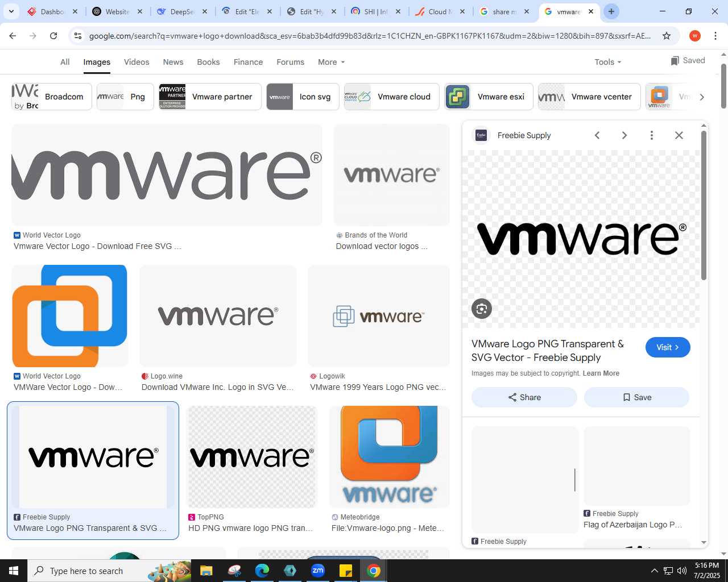728x582 pixels.
Task: Open Windows Start menu
Action: pos(14,571)
